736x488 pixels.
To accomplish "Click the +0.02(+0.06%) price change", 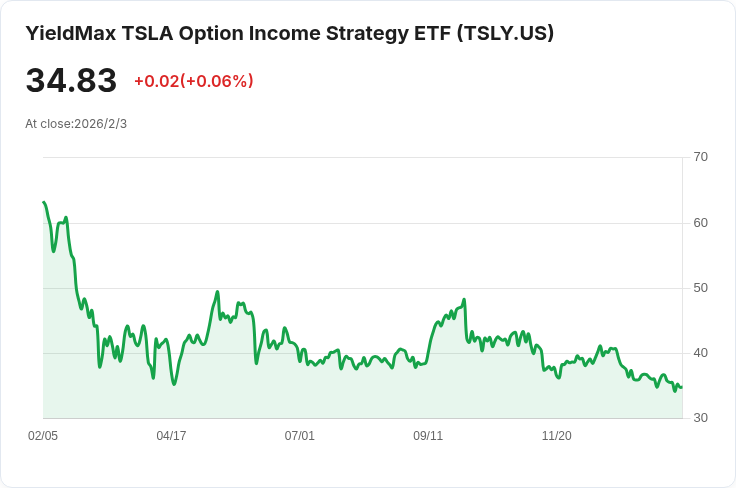I will (x=194, y=81).
